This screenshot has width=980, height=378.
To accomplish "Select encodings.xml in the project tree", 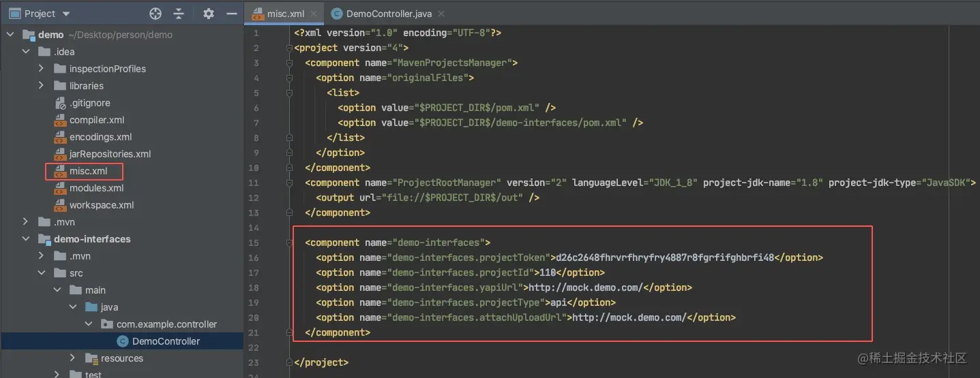I will click(100, 137).
